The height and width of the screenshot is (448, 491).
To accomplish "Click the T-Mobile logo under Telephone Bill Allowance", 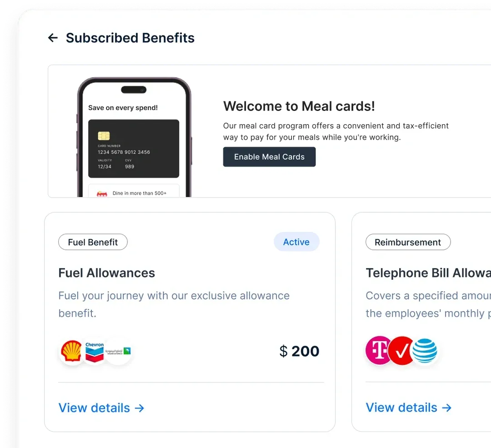I will click(379, 351).
